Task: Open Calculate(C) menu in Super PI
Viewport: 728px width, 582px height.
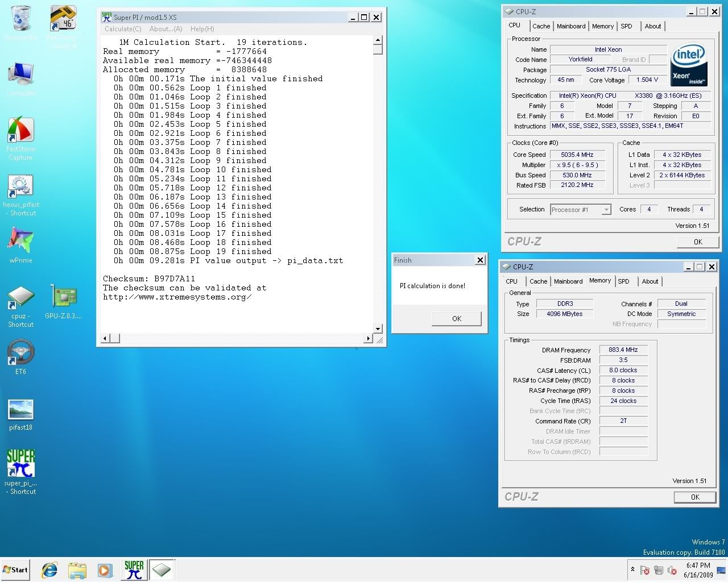Action: 123,29
